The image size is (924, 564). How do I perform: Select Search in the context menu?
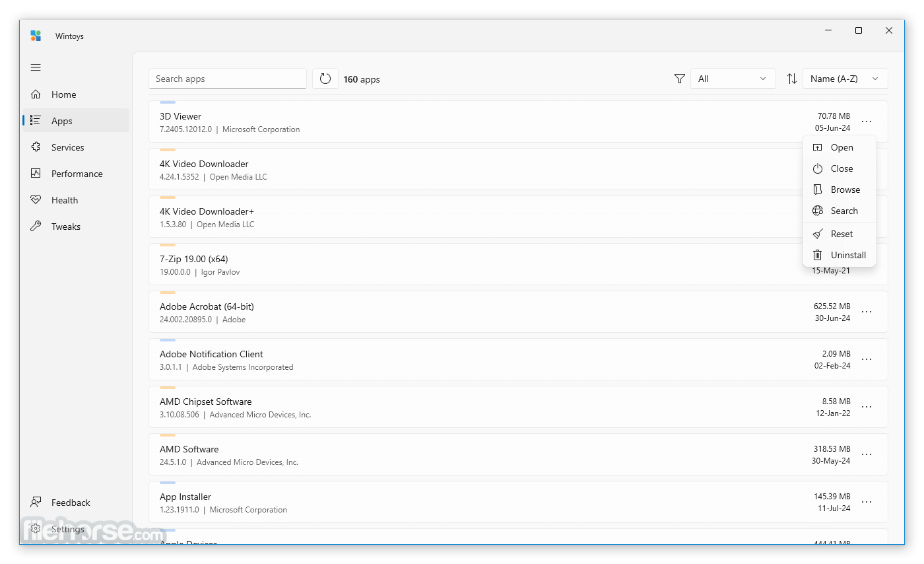(x=840, y=211)
